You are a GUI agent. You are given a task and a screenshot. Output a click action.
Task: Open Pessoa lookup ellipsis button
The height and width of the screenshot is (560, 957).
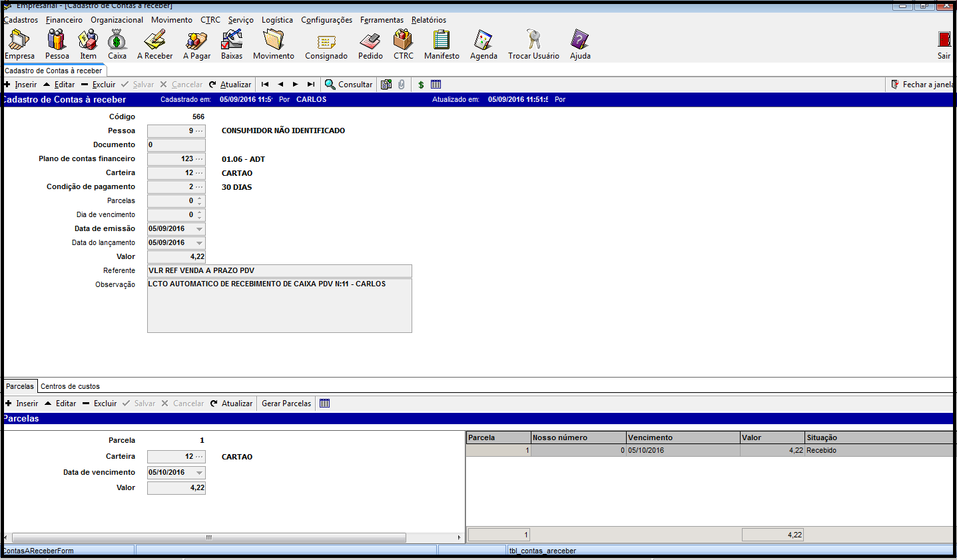pos(199,131)
